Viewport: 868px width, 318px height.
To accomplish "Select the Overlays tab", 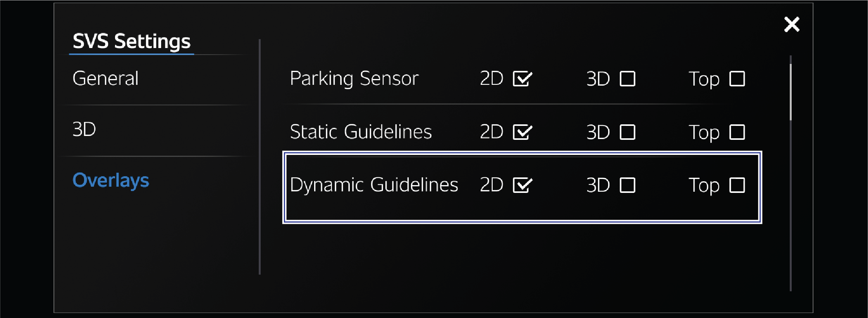I will 111,180.
